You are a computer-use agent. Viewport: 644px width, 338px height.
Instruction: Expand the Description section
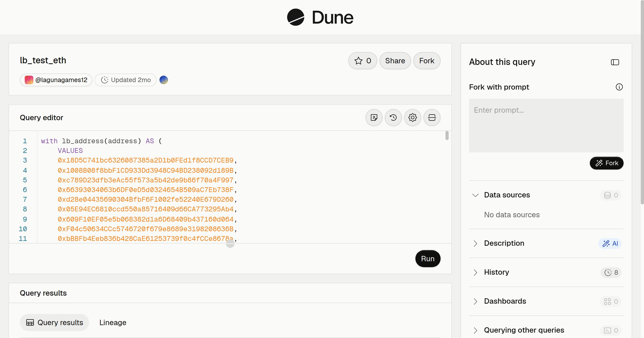[x=475, y=243]
